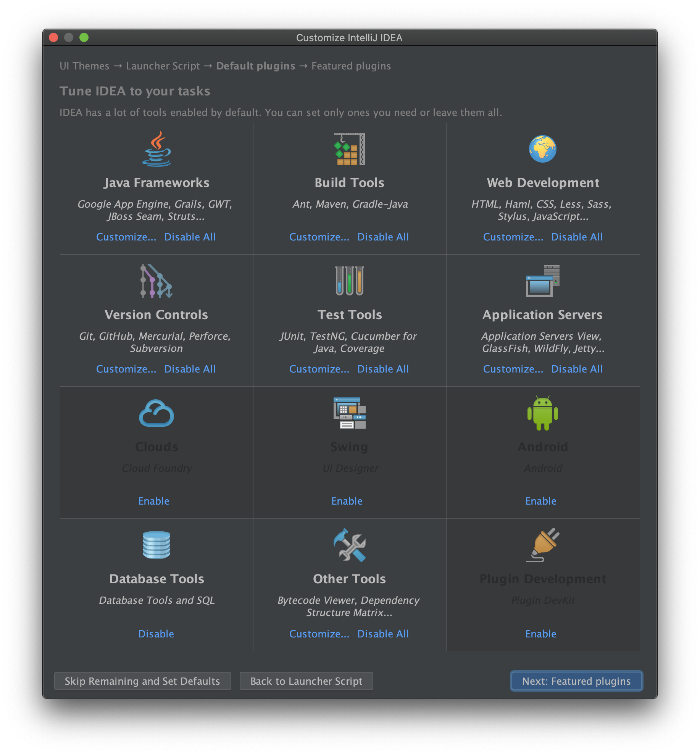Click Launcher Script breadcrumb step
This screenshot has width=700, height=755.
pyautogui.click(x=163, y=66)
